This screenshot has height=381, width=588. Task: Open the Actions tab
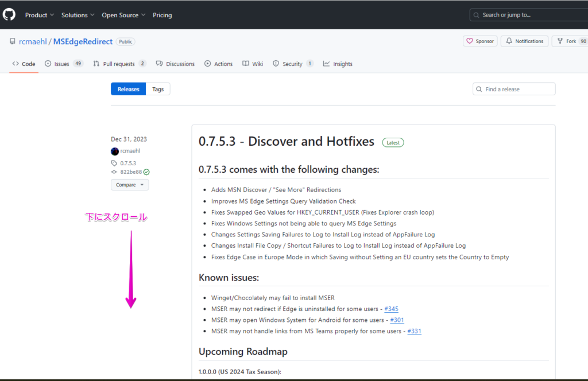click(219, 64)
